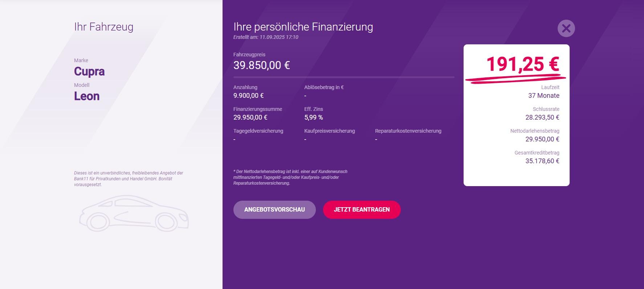Click the Bank11 disclaimer text
644x289 pixels.
click(x=129, y=179)
